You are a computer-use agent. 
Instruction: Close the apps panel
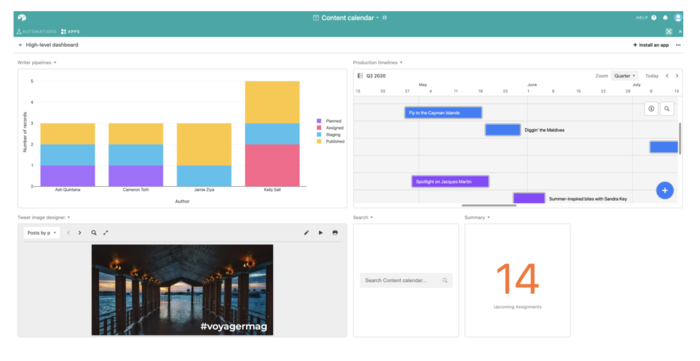(x=680, y=32)
